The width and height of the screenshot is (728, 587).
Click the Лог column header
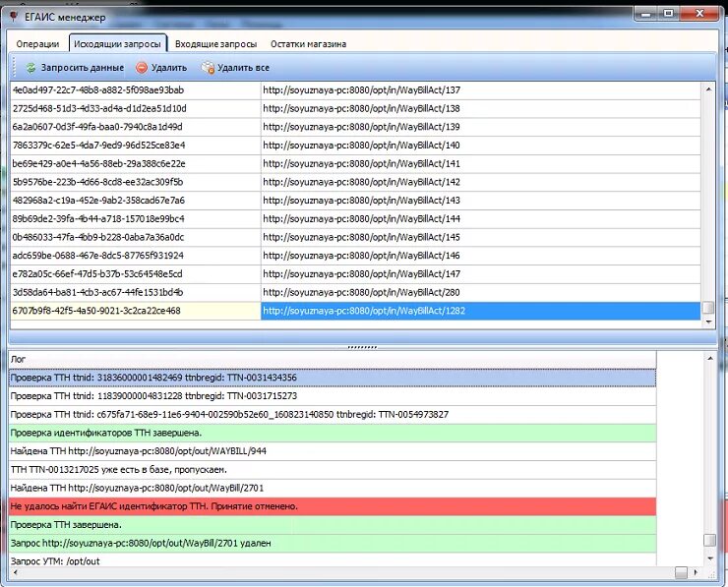333,360
